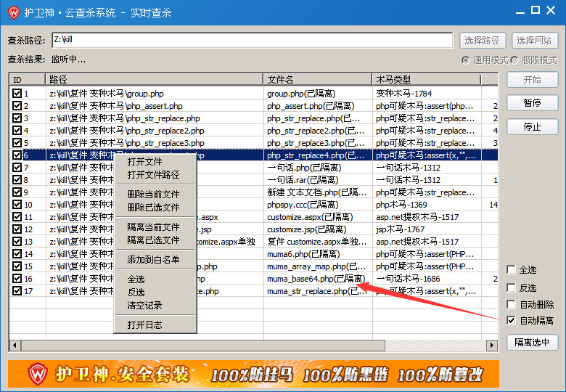Viewport: 566px width, 392px height.
Task: Click the 隔离选中 button
Action: [533, 342]
